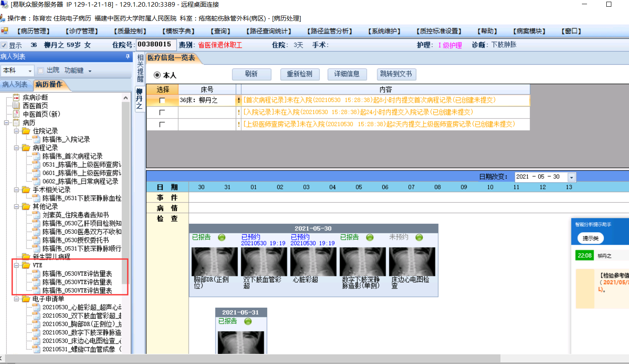The image size is (629, 364).
Task: Click the 西医首页 document icon
Action: point(16,106)
